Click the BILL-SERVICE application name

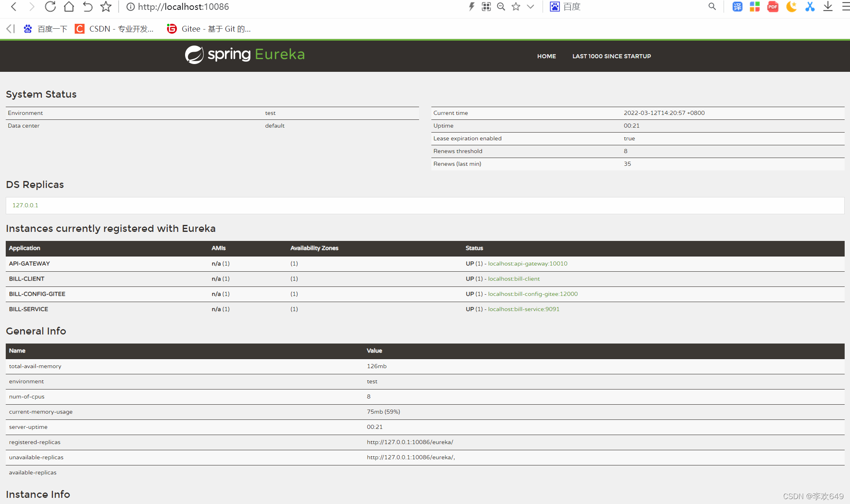click(29, 309)
